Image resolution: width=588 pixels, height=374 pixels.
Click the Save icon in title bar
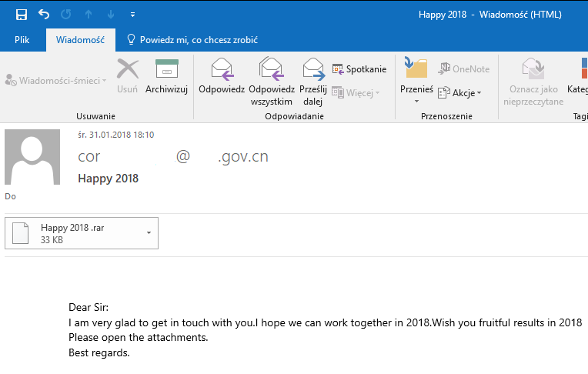[21, 15]
